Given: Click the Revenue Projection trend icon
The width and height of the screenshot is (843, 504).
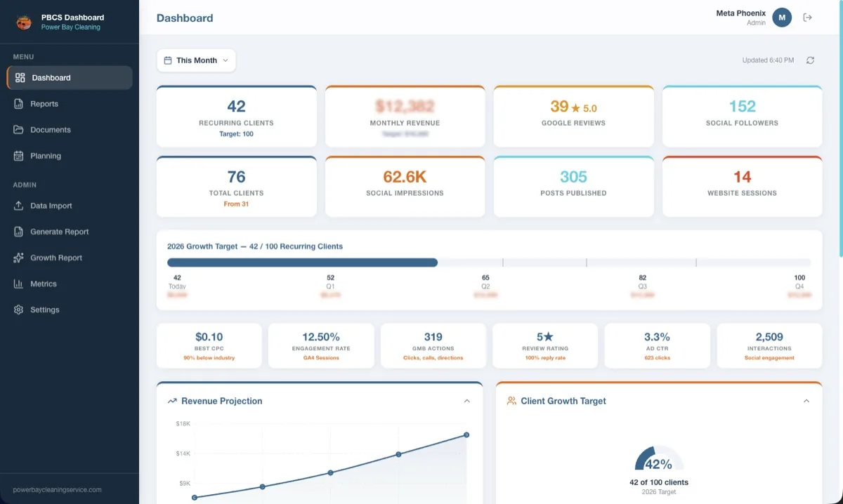Looking at the screenshot, I should tap(172, 401).
